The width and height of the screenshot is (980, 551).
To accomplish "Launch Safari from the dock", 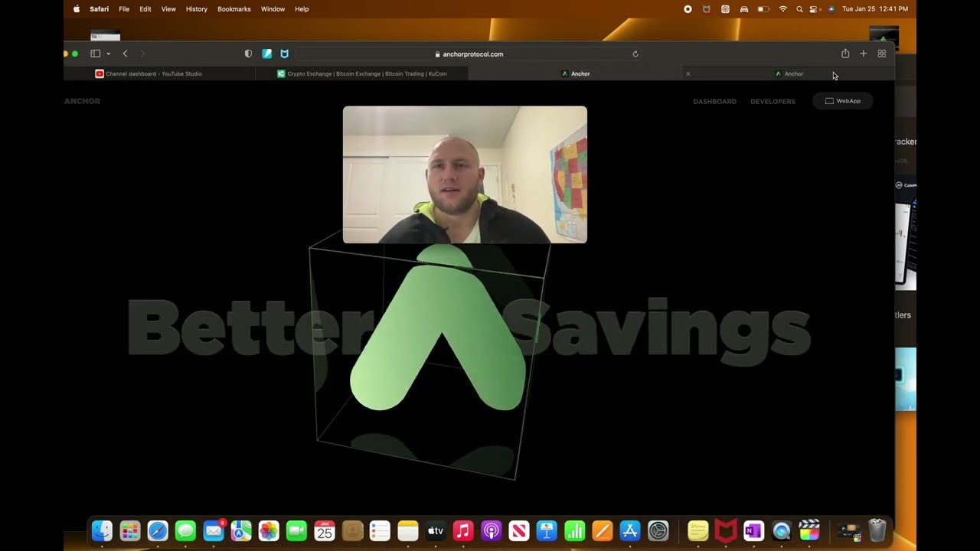I will click(x=158, y=531).
